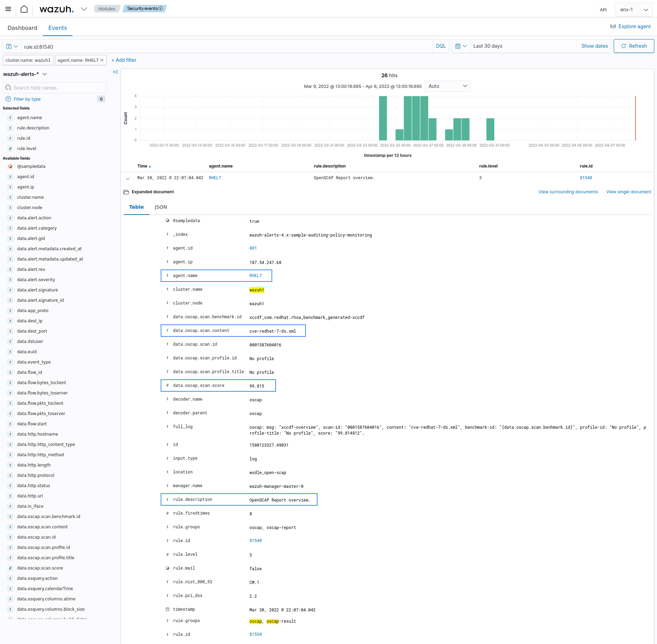This screenshot has width=657, height=644.
Task: Open the calendar quick date menu
Action: [x=461, y=46]
